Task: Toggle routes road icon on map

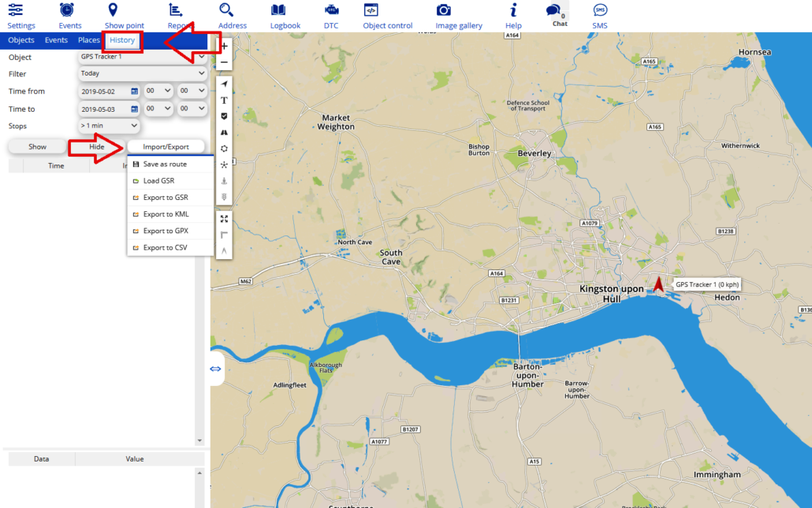Action: (224, 132)
